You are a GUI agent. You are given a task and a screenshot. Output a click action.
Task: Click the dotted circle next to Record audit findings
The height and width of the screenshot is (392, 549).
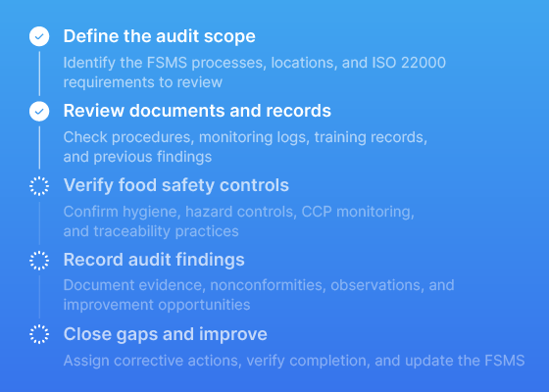click(39, 261)
